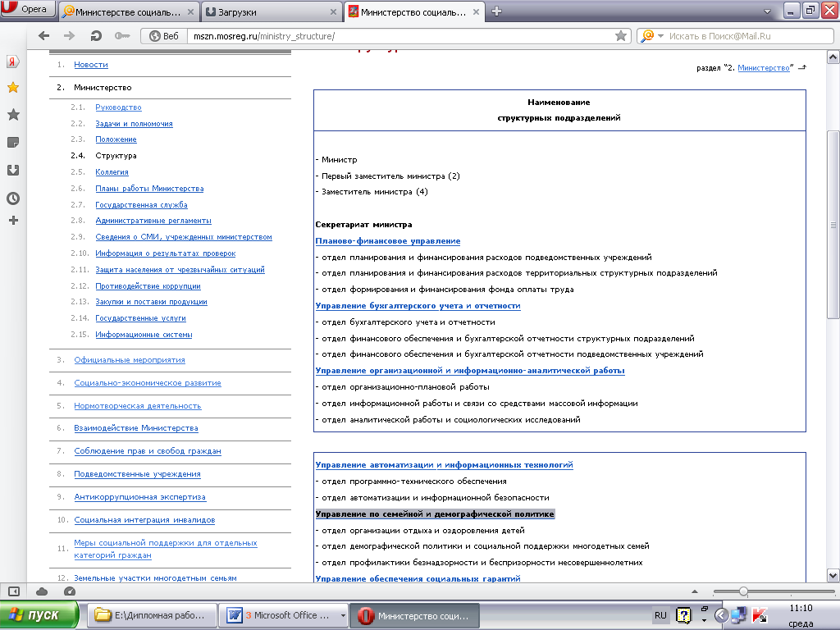Open the password key wand icon
Viewport: 840px width, 630px height.
pyautogui.click(x=122, y=36)
